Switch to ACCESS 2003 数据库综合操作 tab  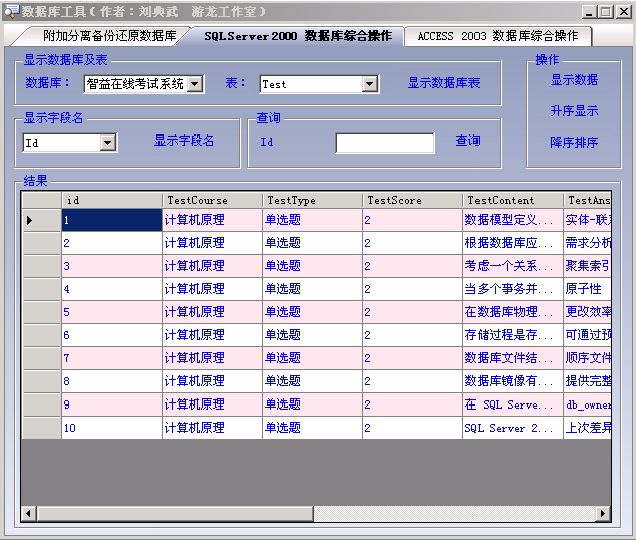497,36
